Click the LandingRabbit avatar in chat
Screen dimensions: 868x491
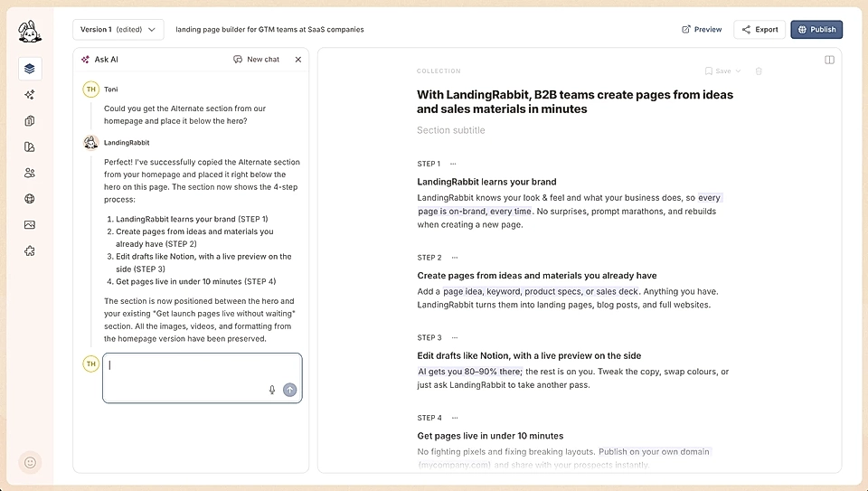pyautogui.click(x=90, y=142)
